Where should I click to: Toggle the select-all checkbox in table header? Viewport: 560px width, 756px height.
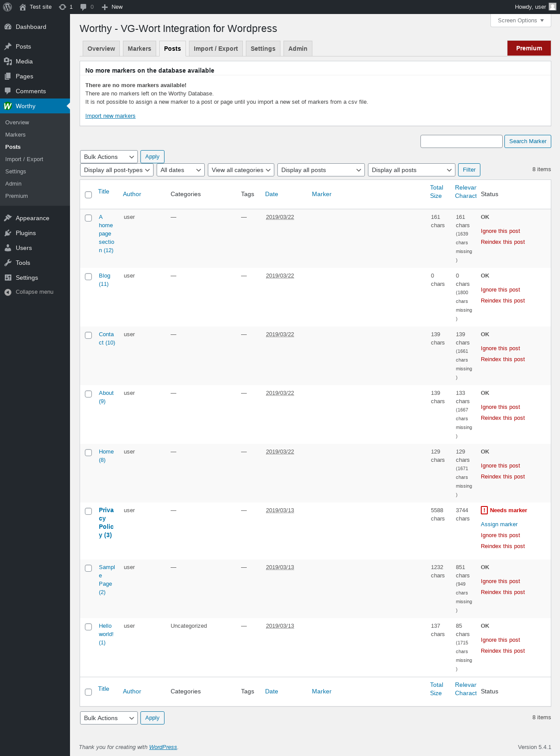[88, 195]
